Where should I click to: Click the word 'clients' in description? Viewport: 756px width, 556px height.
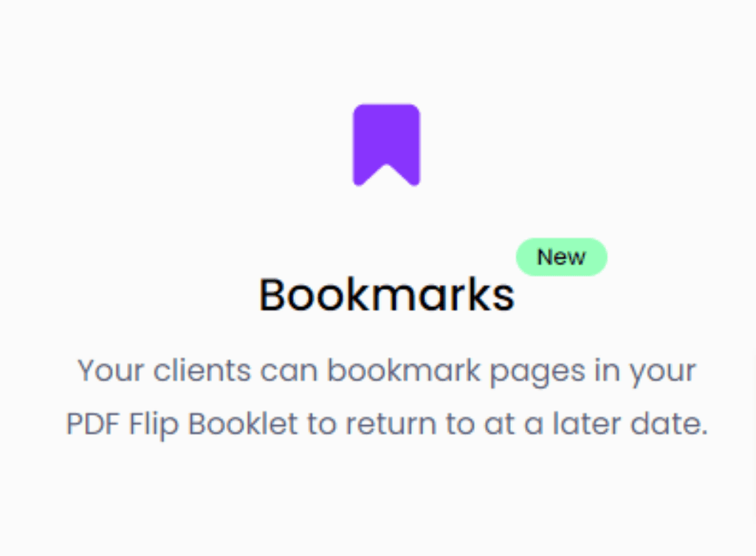(x=202, y=371)
